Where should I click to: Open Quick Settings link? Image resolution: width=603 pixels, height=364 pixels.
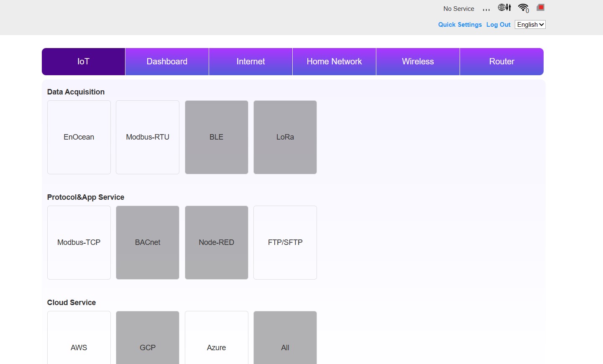460,25
